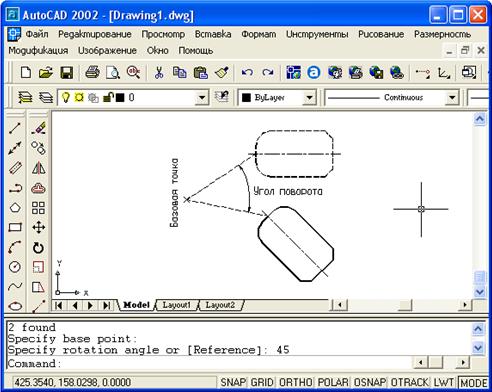
Task: Select the Arc tool
Action: (15, 247)
